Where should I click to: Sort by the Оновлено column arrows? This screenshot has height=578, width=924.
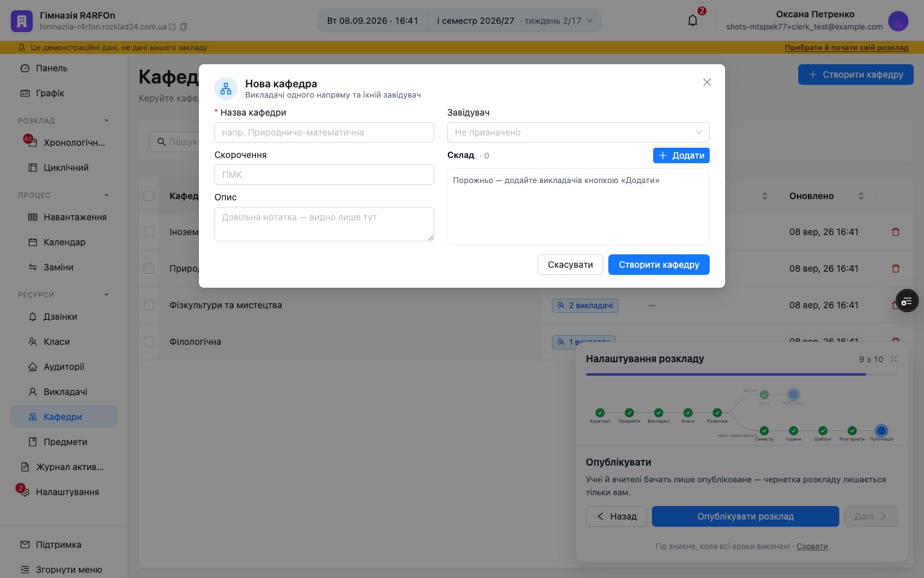[x=861, y=196]
